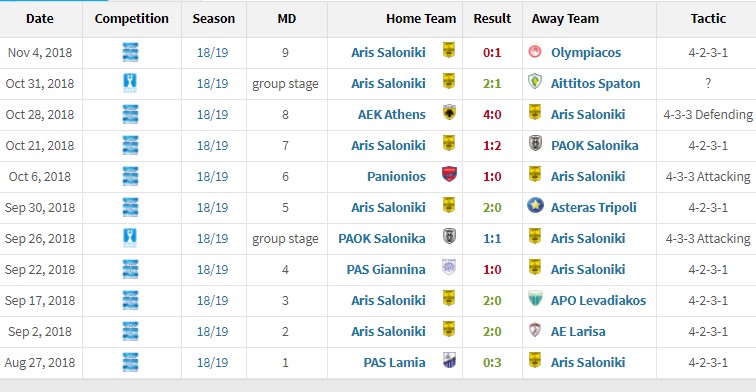Open the 1:1 PAOK Salonika cup result

pos(492,239)
